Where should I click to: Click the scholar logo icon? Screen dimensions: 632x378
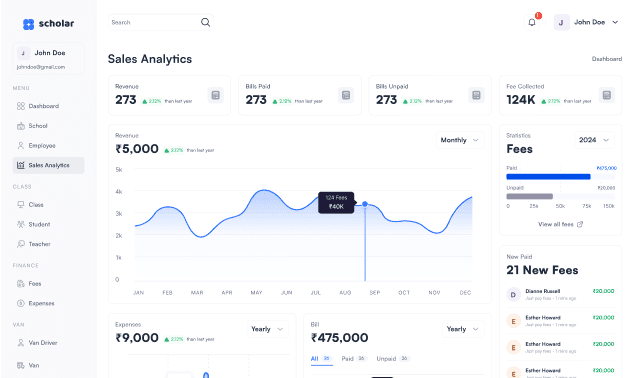tap(28, 24)
